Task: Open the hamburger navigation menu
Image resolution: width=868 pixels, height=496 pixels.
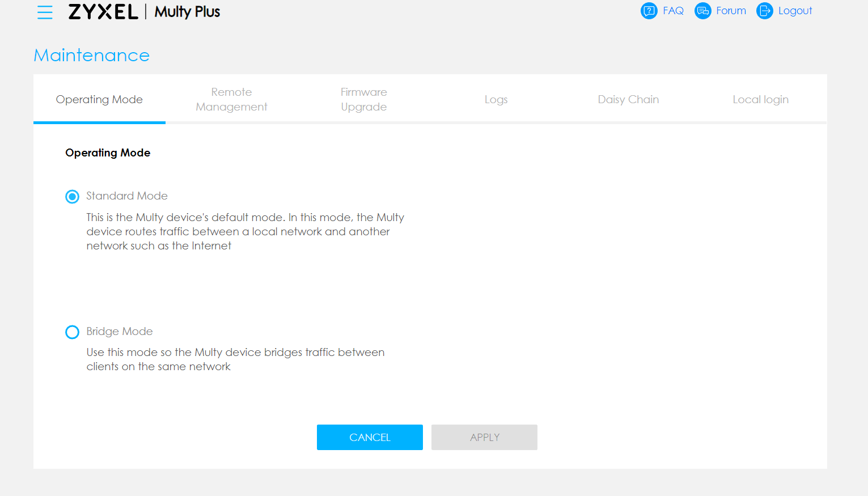Action: (45, 12)
